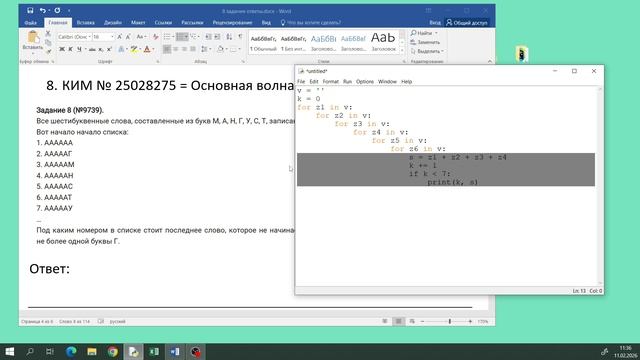This screenshot has height=360, width=640.
Task: Open the Вставка ribbon tab
Action: (85, 23)
